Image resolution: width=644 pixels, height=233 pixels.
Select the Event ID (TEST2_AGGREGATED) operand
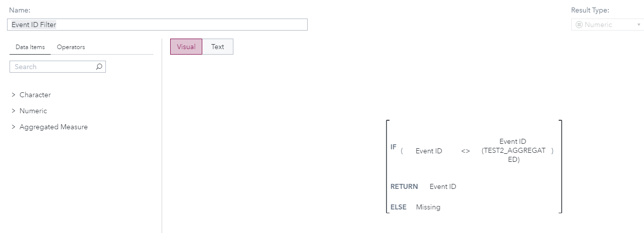[513, 150]
